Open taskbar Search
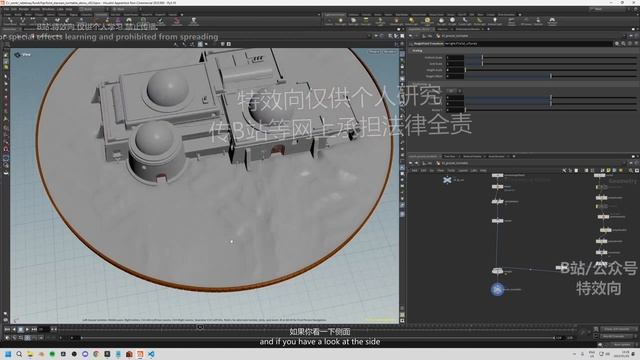 19,354
